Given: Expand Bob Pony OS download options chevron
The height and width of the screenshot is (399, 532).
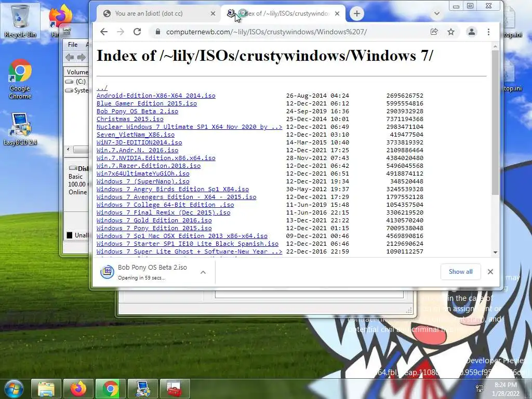Looking at the screenshot, I should tap(203, 272).
